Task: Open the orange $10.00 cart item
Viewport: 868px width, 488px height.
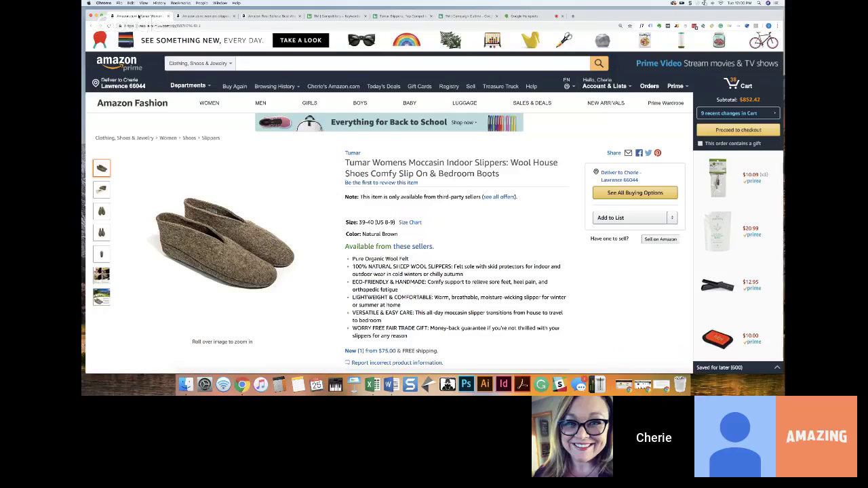Action: pyautogui.click(x=717, y=338)
